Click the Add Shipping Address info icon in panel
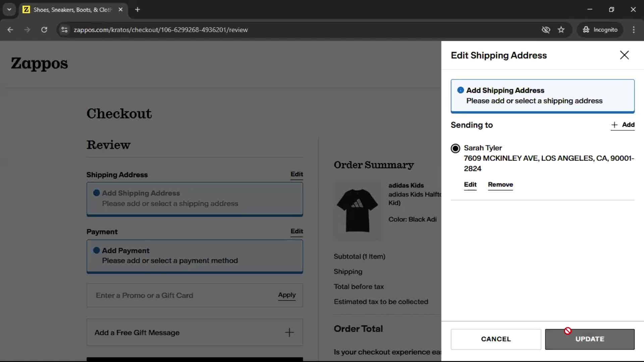The width and height of the screenshot is (644, 362). (461, 90)
